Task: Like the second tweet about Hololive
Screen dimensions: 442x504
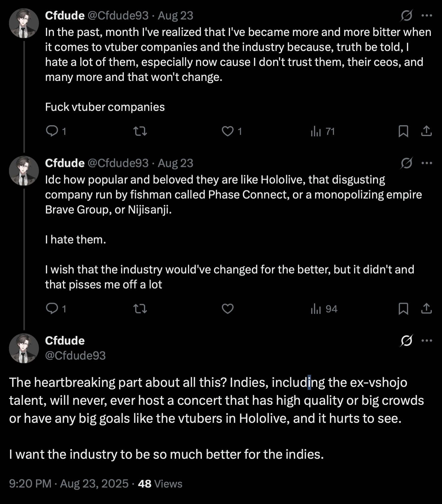Action: 228,308
